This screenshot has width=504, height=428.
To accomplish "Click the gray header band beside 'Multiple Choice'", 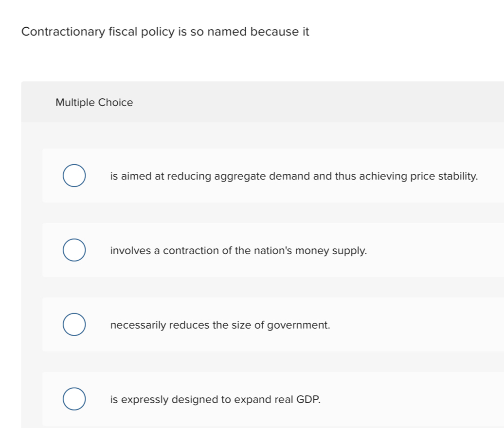I will 316,103.
